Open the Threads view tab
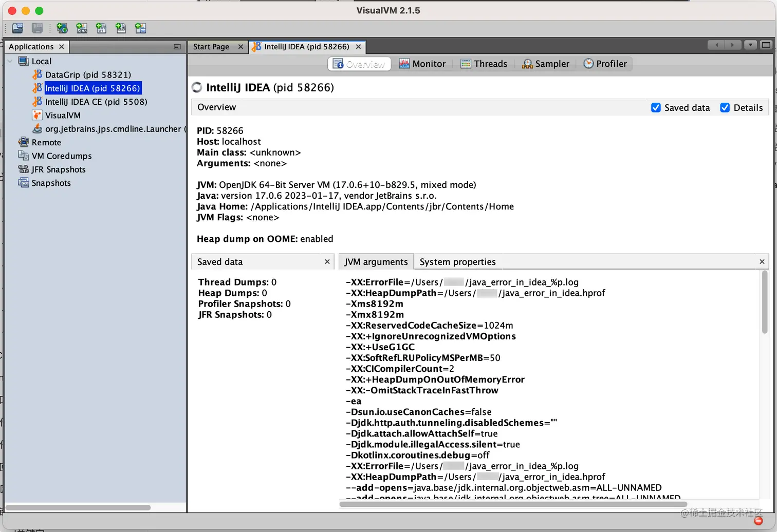The height and width of the screenshot is (532, 777). tap(484, 64)
